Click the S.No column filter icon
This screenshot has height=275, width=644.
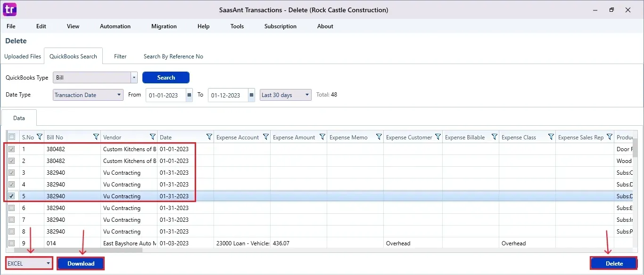coord(40,137)
